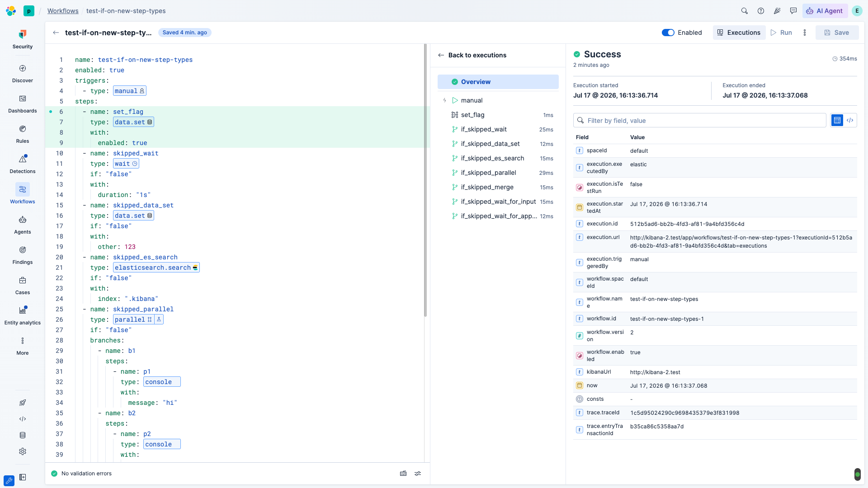Open Agents from the sidebar
The image size is (868, 488).
(23, 225)
